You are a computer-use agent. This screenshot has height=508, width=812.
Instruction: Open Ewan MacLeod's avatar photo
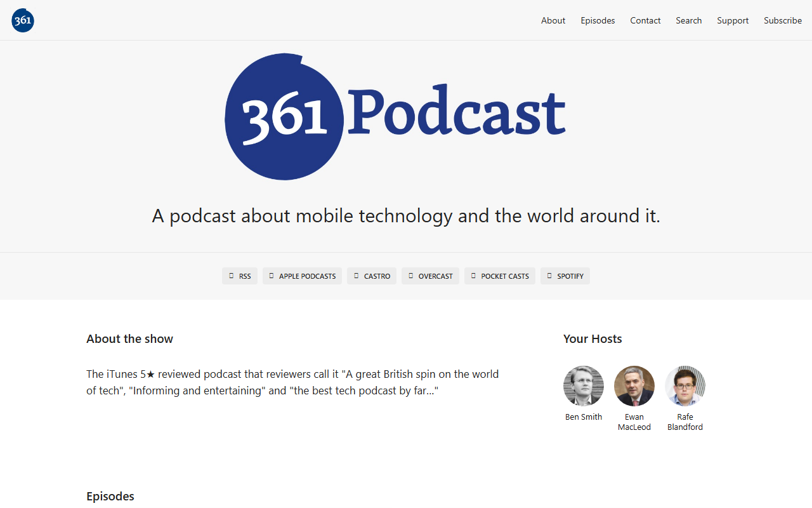click(634, 386)
